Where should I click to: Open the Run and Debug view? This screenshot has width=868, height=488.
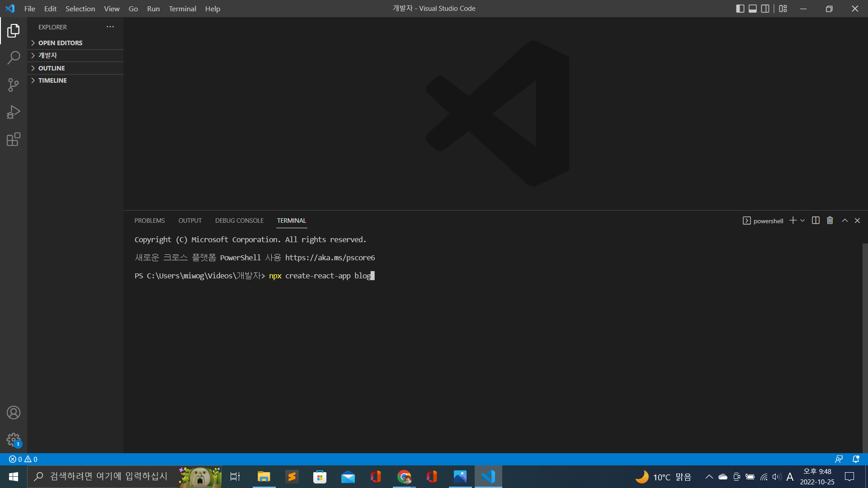click(14, 112)
